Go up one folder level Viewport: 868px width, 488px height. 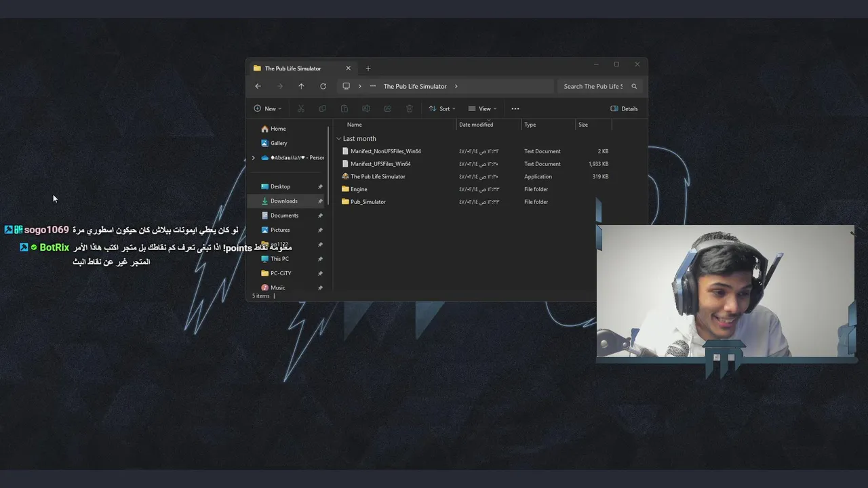coord(301,86)
